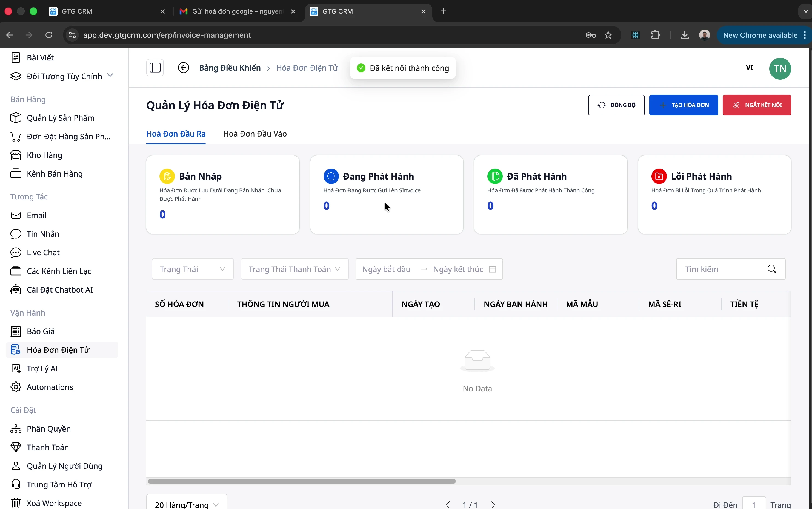Click NGẮT KẾT NỐI button
812x509 pixels.
[756, 105]
